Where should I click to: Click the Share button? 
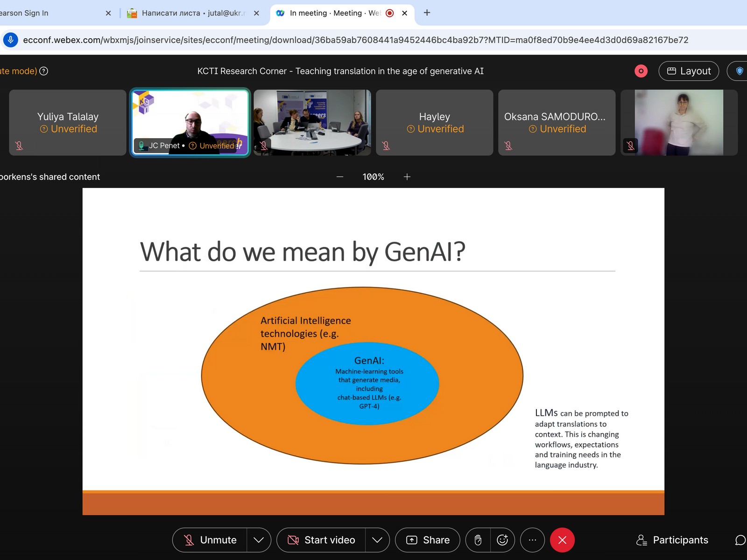tap(428, 540)
